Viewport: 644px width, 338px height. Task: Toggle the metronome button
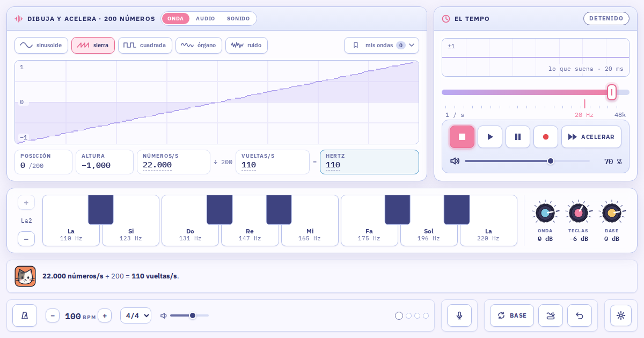click(x=25, y=315)
